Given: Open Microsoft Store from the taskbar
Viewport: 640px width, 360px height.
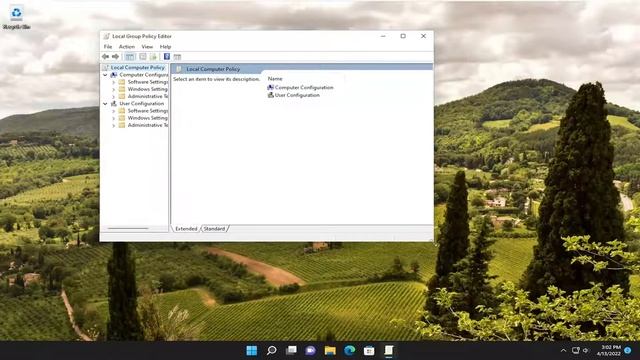Looking at the screenshot, I should [369, 350].
